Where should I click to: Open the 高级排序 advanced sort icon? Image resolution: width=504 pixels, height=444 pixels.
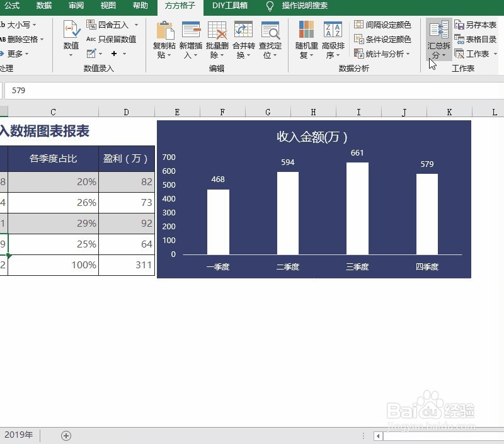click(x=333, y=30)
